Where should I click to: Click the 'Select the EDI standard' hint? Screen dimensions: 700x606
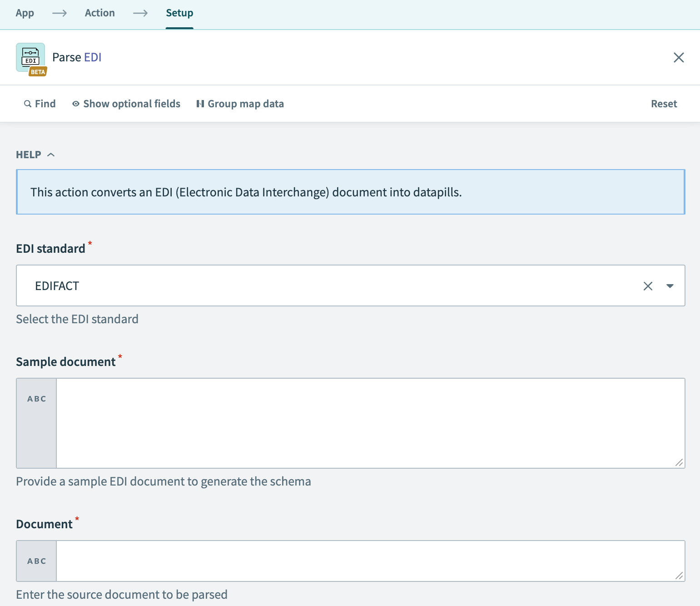77,319
